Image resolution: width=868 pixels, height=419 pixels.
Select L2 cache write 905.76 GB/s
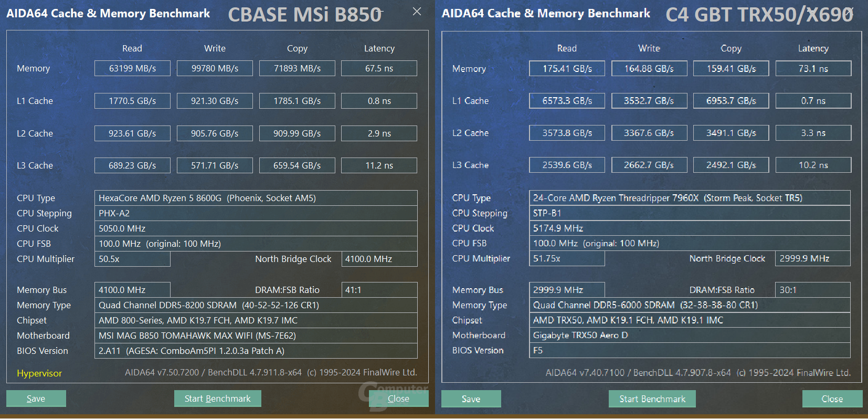[215, 133]
